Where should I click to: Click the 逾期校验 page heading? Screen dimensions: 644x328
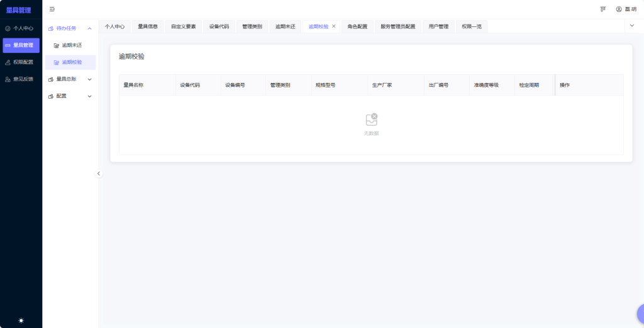131,57
